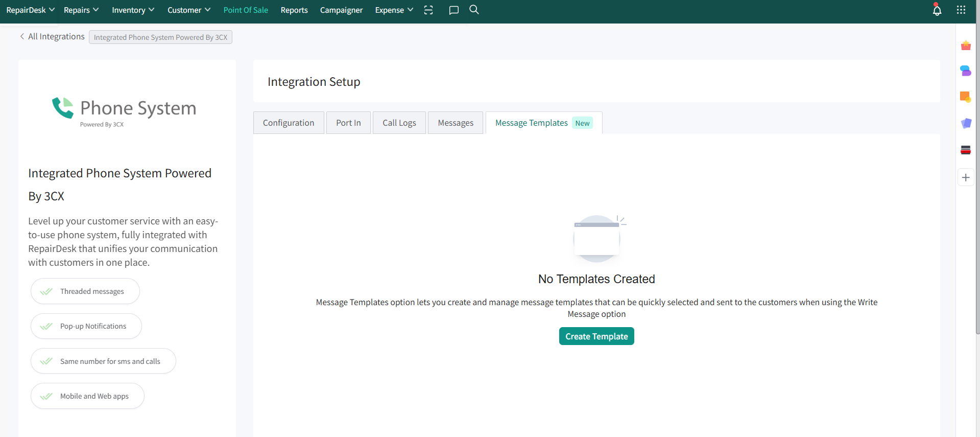The height and width of the screenshot is (437, 980).
Task: Expand the Expense dropdown menu
Action: [x=394, y=10]
